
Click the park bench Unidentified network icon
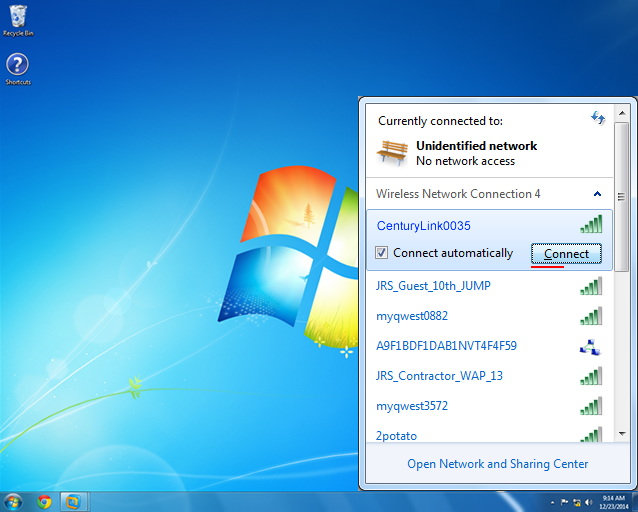tap(392, 153)
